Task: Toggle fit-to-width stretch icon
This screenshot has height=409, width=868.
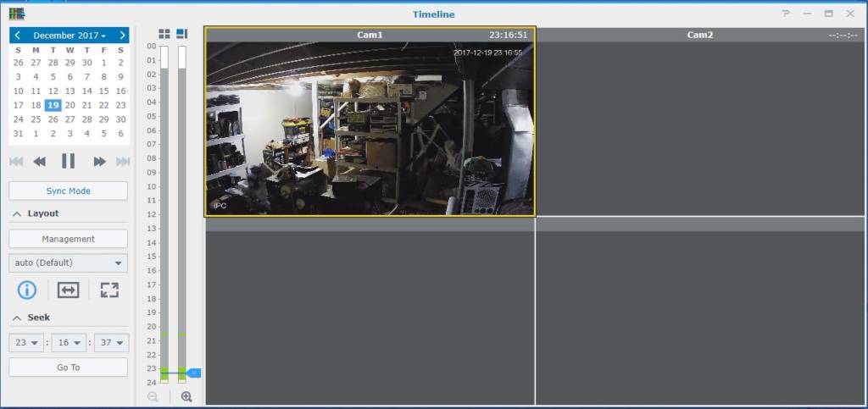Action: coord(68,290)
